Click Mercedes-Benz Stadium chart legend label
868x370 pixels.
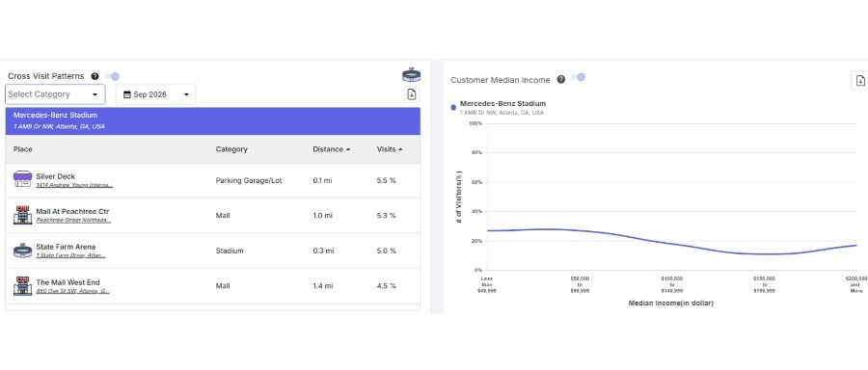(502, 103)
